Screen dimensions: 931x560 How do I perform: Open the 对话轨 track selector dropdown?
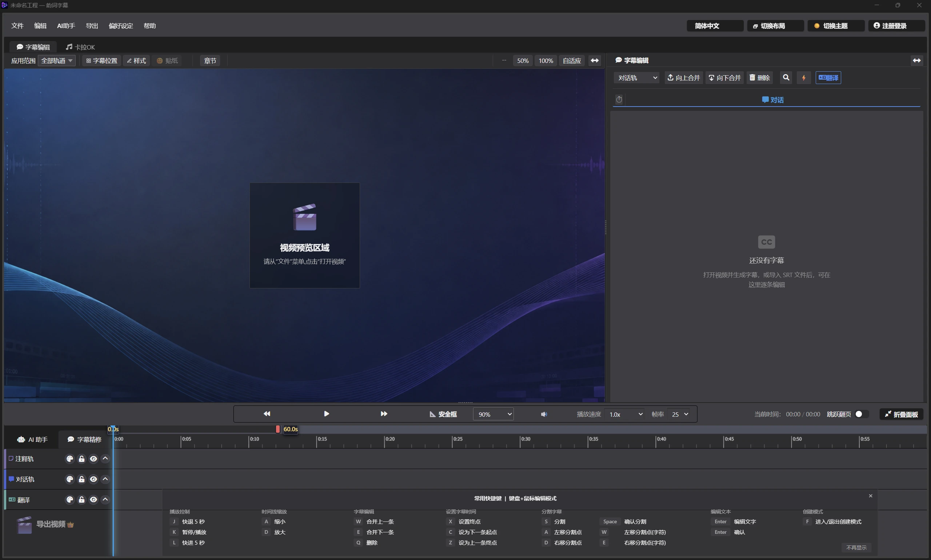pos(637,78)
